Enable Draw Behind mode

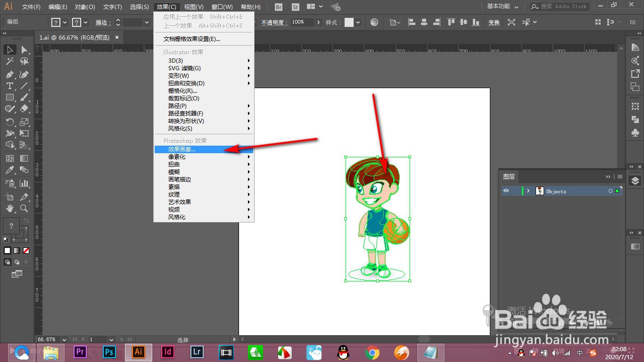pos(17,262)
